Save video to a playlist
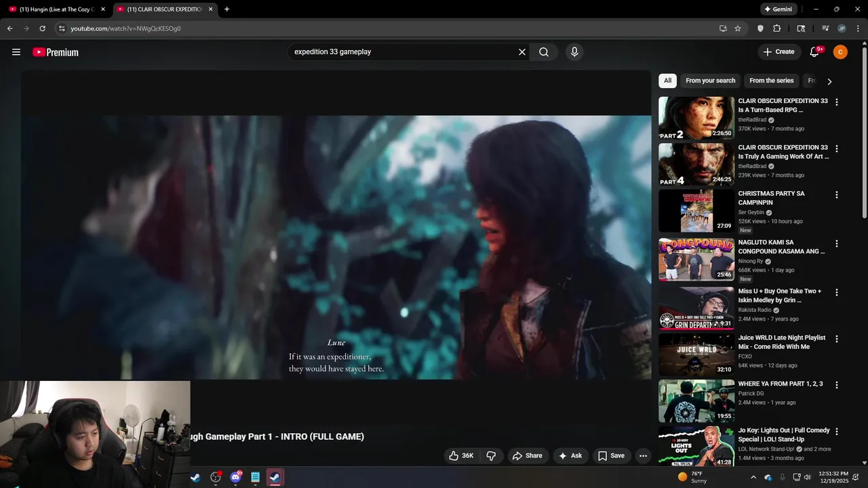 click(611, 455)
